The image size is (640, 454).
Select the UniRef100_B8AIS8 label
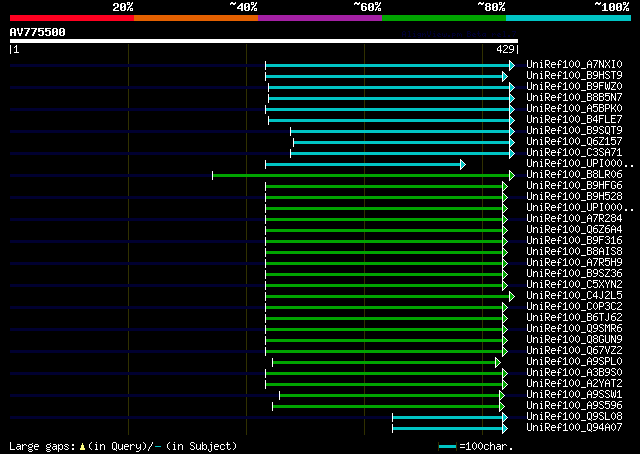point(574,252)
